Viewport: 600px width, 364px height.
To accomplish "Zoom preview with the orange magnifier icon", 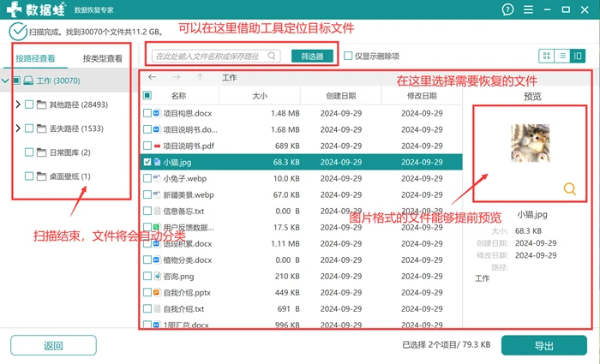I will 569,188.
